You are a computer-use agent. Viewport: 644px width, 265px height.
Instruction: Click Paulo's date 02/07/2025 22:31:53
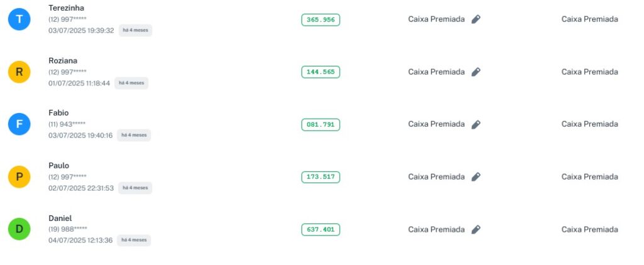tap(81, 188)
